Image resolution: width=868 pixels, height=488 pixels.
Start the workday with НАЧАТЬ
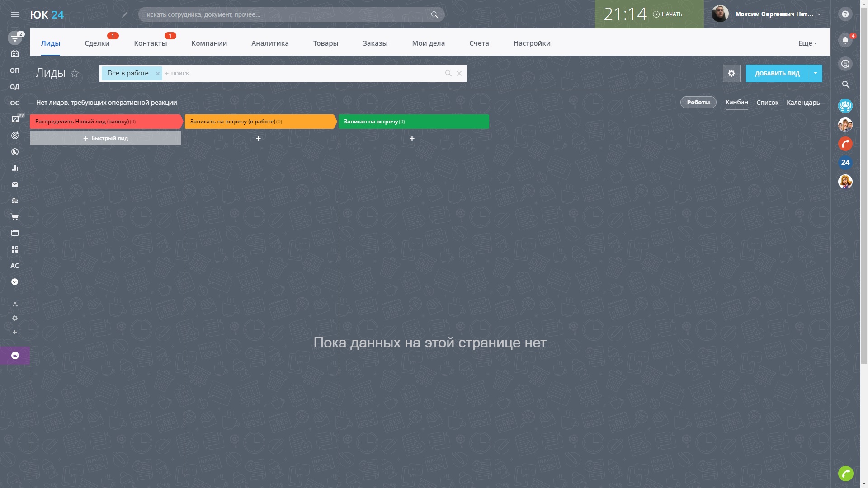tap(668, 14)
